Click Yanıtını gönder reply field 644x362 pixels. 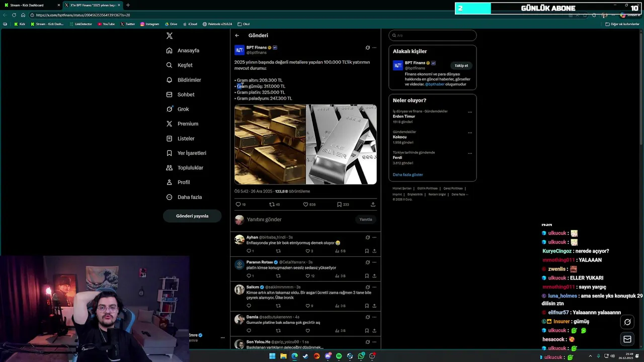click(x=299, y=220)
